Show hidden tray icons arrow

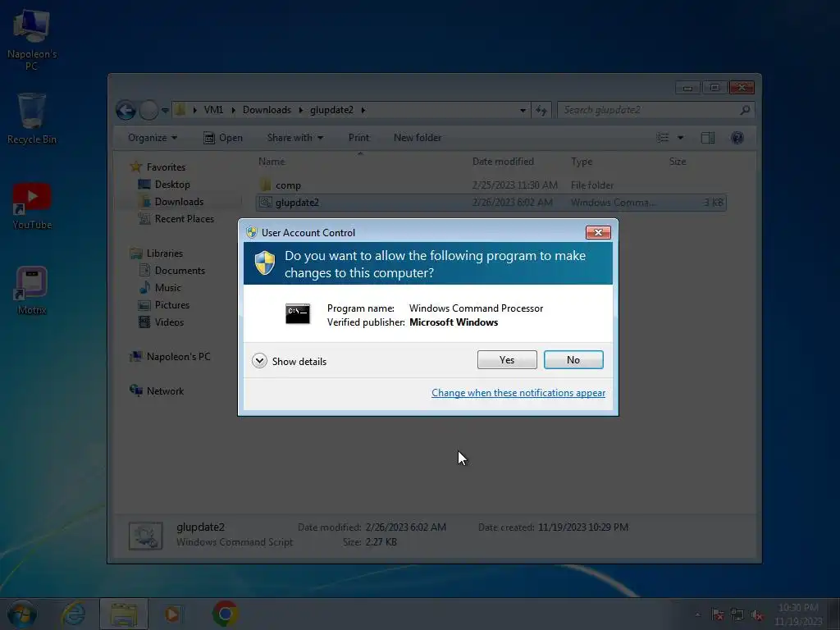697,615
